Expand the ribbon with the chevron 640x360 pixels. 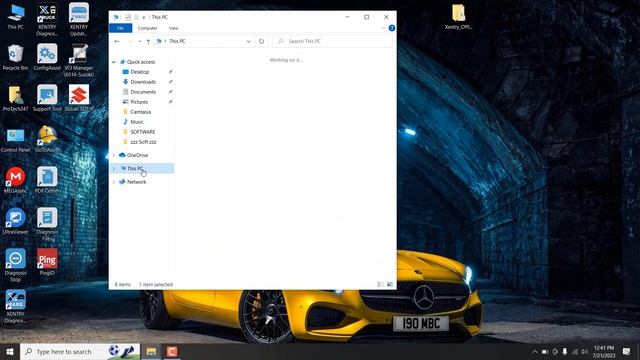tap(383, 28)
